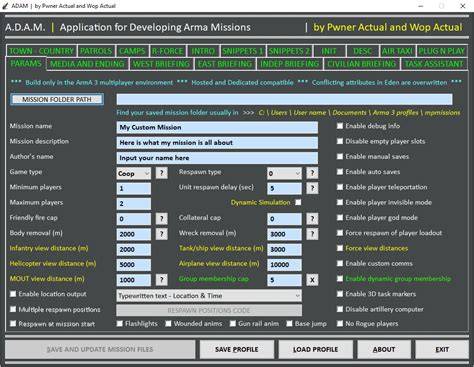Click the Mission name field
The width and height of the screenshot is (474, 367).
[x=217, y=127]
